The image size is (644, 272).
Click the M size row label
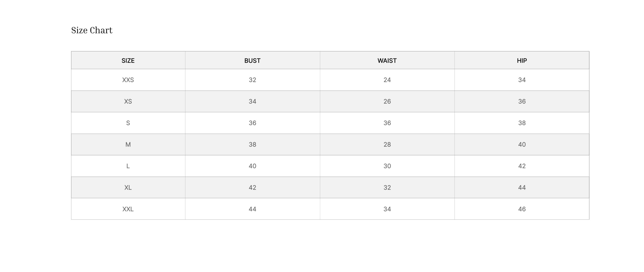pyautogui.click(x=128, y=145)
